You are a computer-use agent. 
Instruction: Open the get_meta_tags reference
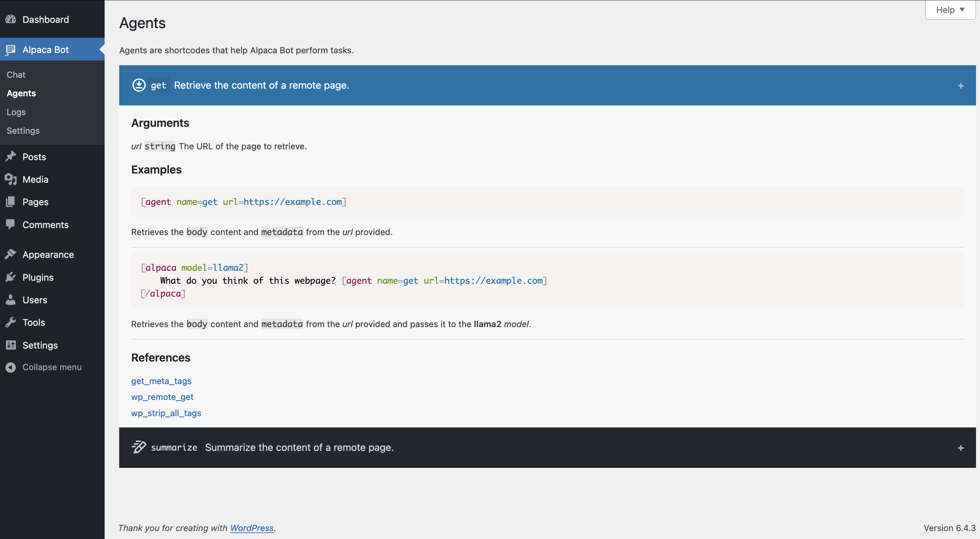click(x=161, y=381)
